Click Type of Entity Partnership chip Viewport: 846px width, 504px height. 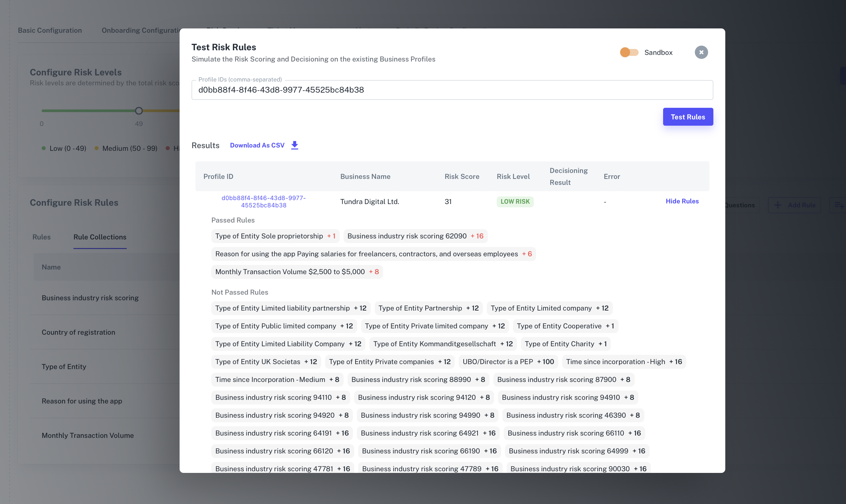pyautogui.click(x=429, y=308)
